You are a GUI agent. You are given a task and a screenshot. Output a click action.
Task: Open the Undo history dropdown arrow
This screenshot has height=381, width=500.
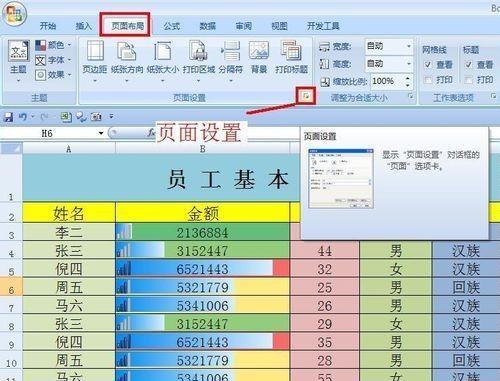[x=32, y=117]
